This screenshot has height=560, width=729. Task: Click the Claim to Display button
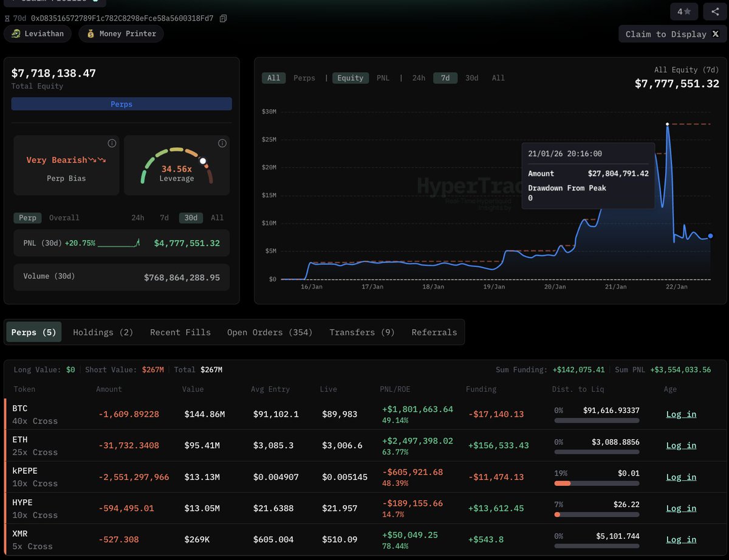click(x=673, y=34)
